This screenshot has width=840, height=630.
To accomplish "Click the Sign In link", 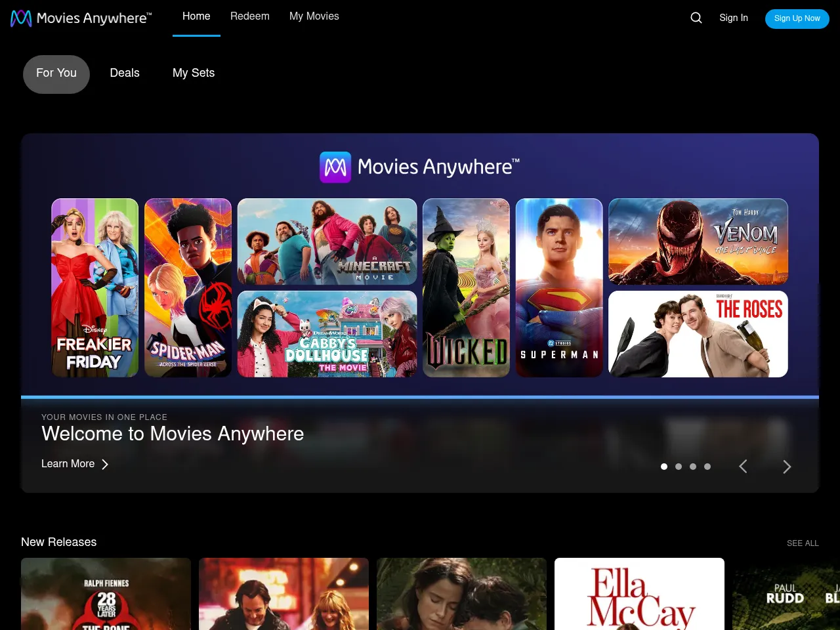I will click(734, 18).
